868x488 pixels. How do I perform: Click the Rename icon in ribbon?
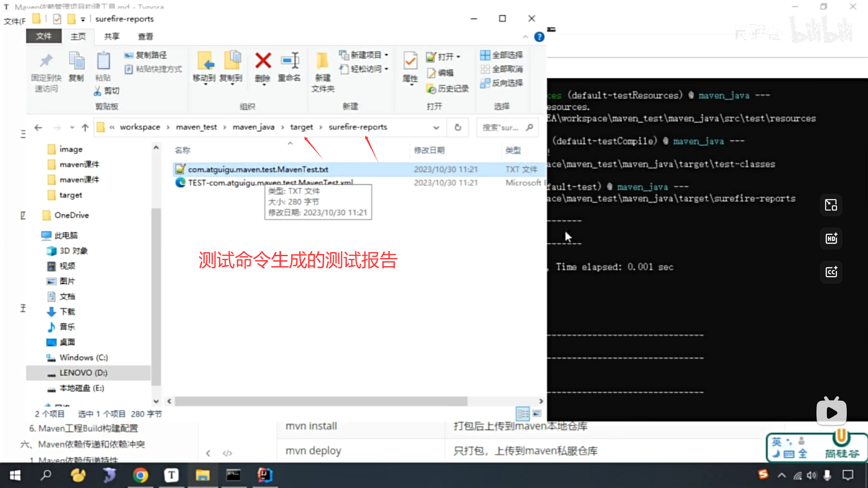pyautogui.click(x=289, y=61)
